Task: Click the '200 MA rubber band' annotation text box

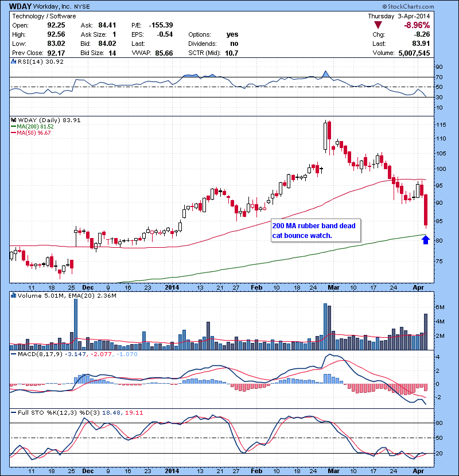Action: [x=316, y=231]
